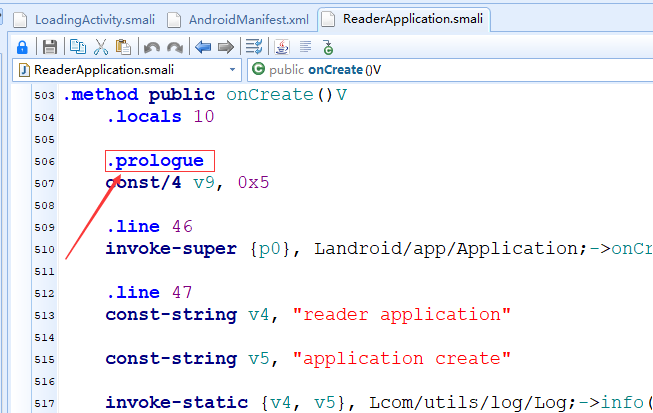Click the Paste clipboard icon
Screen dimensions: 653x413
(123, 47)
